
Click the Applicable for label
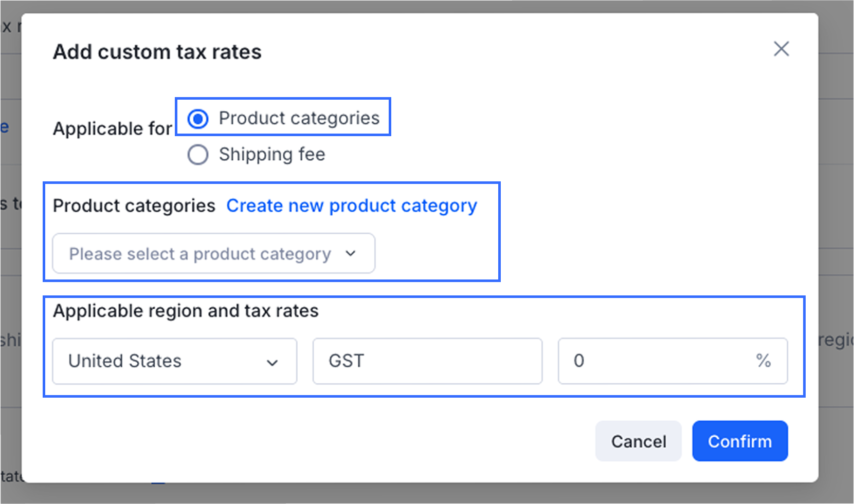[x=112, y=128]
